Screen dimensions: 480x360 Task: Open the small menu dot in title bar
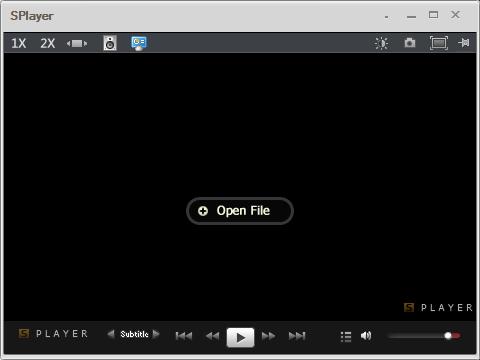(386, 17)
